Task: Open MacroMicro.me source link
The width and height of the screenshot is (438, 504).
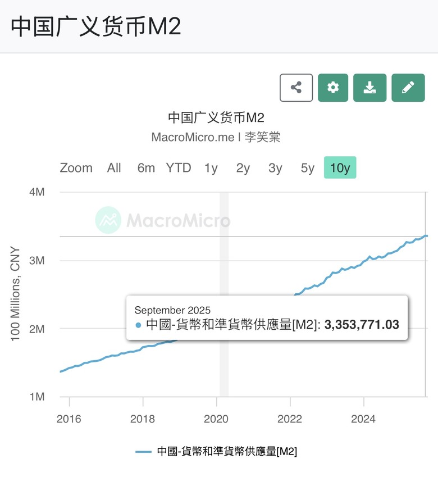Action: [x=193, y=137]
